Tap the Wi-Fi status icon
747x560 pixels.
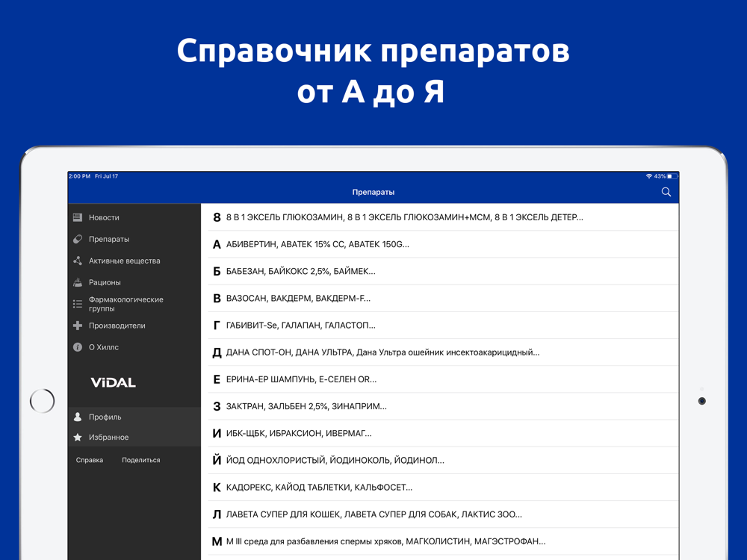649,176
